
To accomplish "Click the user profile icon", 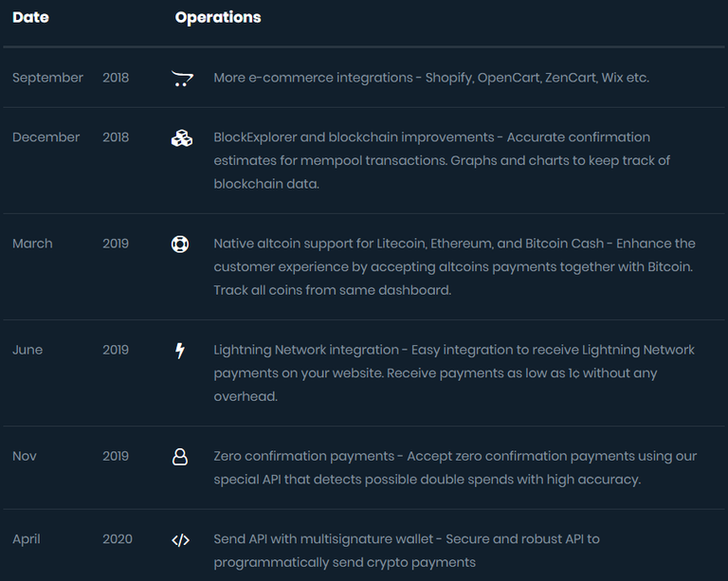I will click(x=180, y=457).
